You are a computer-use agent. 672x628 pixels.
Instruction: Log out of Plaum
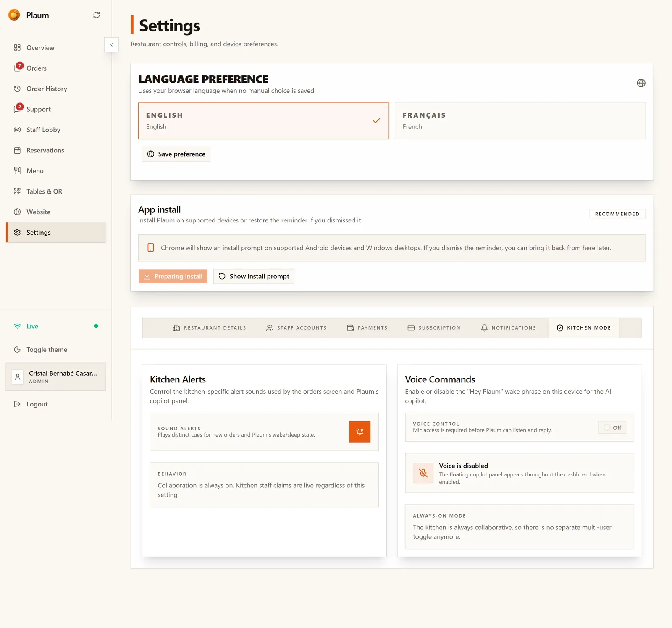[55, 404]
